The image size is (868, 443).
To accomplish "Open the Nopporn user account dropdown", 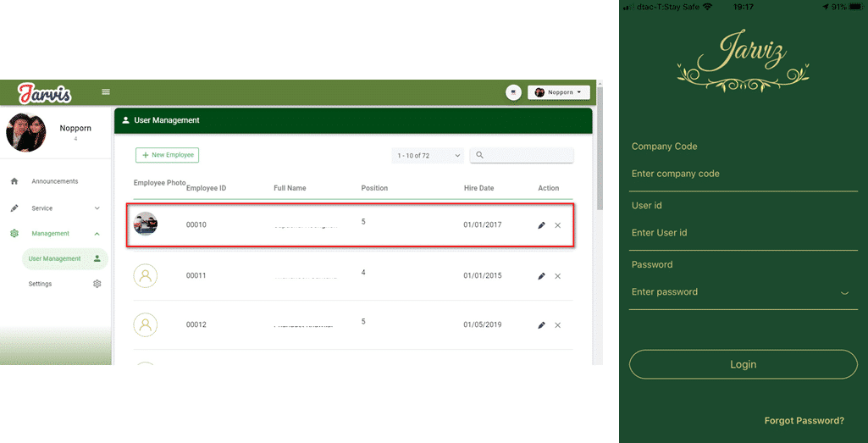I will point(558,92).
